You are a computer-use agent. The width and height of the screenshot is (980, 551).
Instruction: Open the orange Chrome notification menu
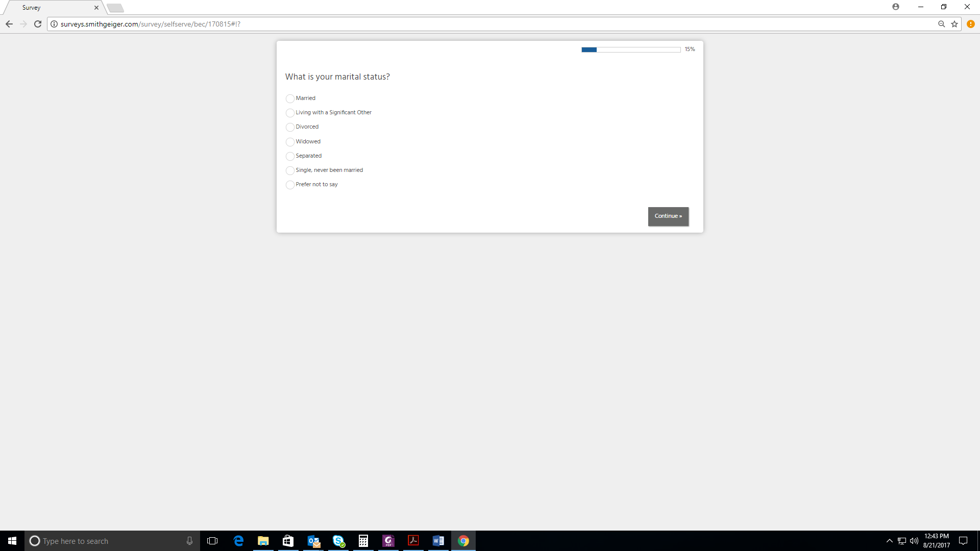click(x=971, y=24)
